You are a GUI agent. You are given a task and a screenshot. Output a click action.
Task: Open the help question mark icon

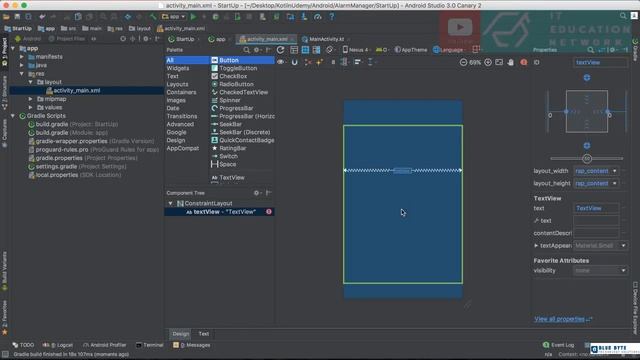(331, 17)
